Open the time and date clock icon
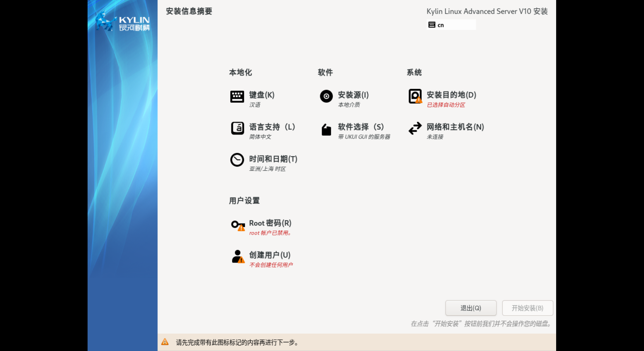This screenshot has width=644, height=351. [x=237, y=160]
